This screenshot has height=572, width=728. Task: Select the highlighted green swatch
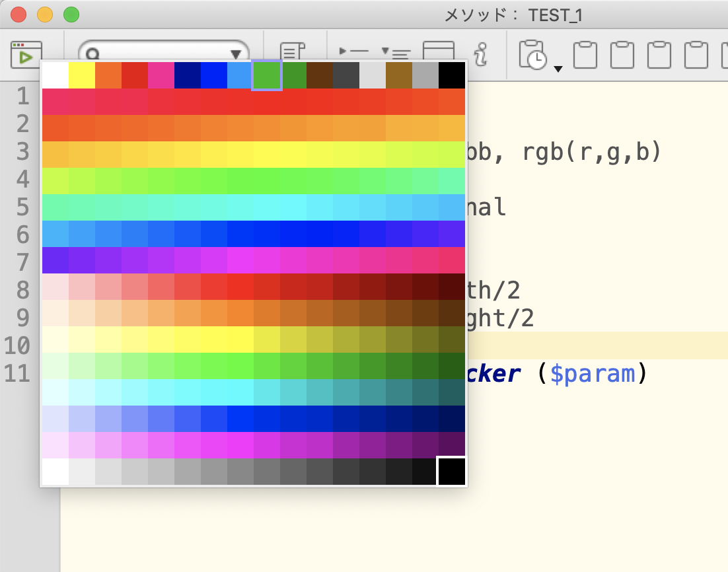[268, 75]
